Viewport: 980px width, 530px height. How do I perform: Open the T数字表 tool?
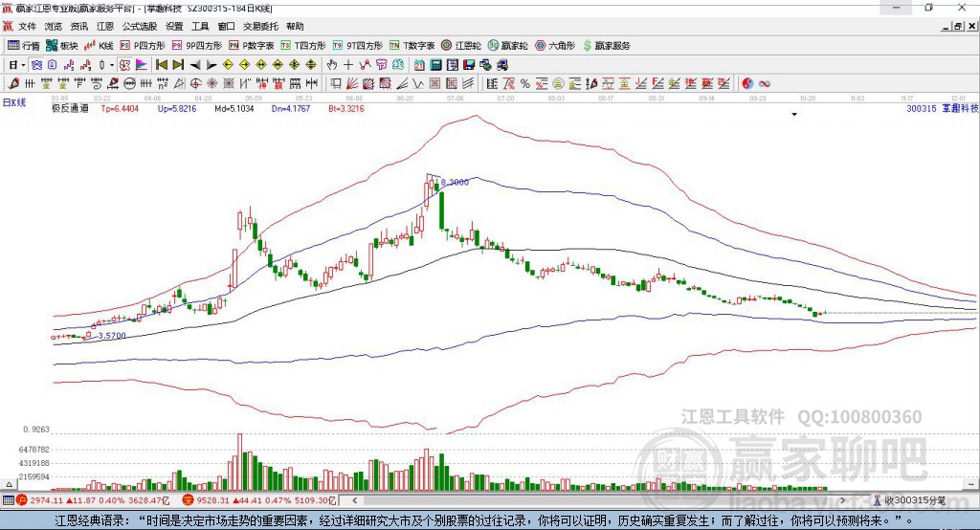412,46
